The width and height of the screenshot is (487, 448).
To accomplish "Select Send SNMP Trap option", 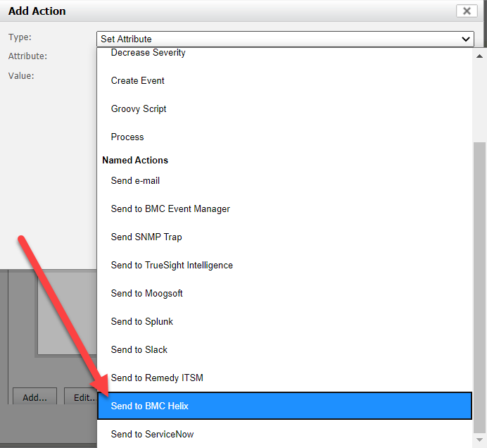I will [x=284, y=237].
